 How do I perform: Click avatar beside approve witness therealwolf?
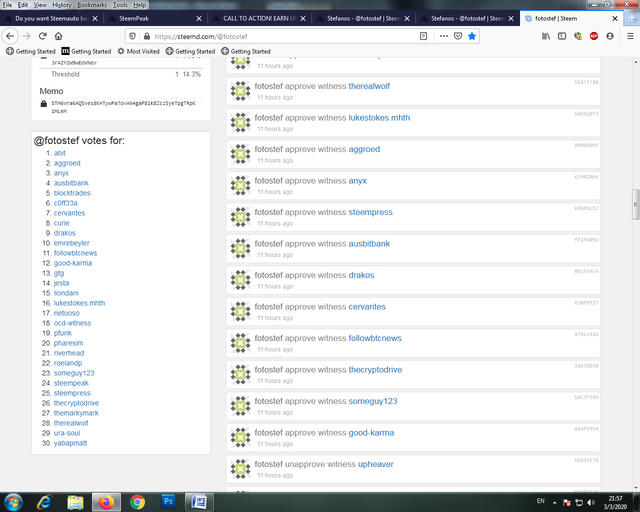(x=240, y=91)
